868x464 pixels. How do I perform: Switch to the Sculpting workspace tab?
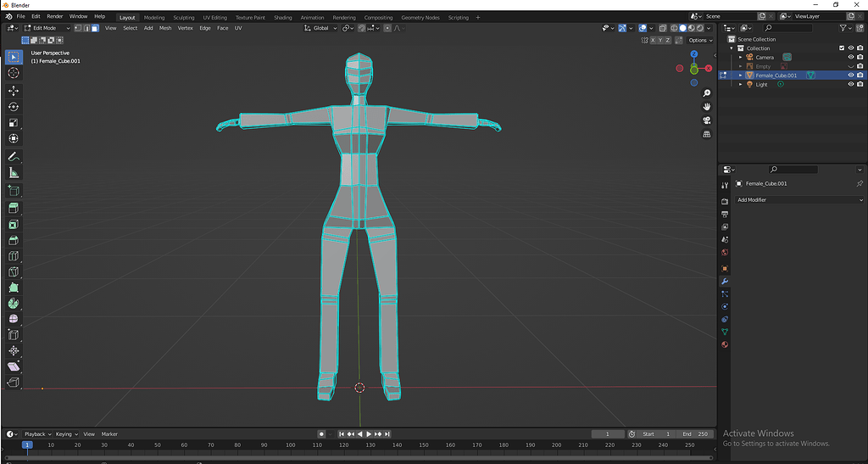(x=184, y=18)
